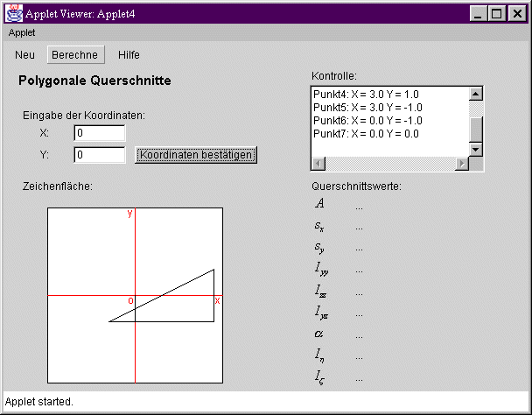Click the Kontrolle vertical scrollbar thumb
This screenshot has height=415, width=532.
point(476,129)
